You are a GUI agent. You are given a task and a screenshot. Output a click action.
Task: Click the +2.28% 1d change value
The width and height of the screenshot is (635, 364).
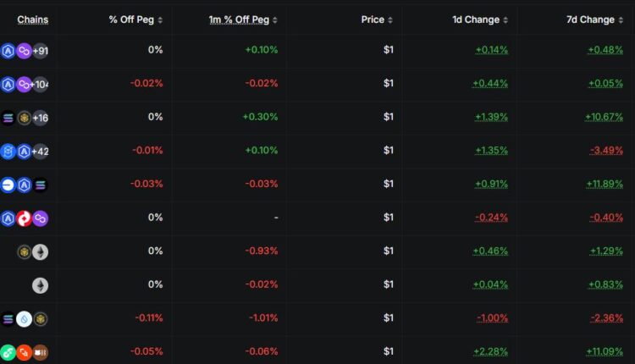tap(492, 351)
